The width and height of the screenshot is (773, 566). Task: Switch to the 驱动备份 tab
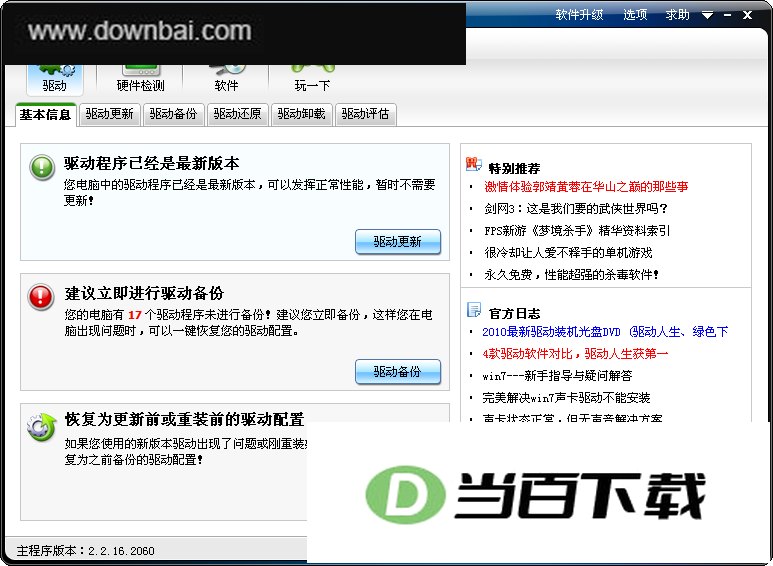click(174, 114)
